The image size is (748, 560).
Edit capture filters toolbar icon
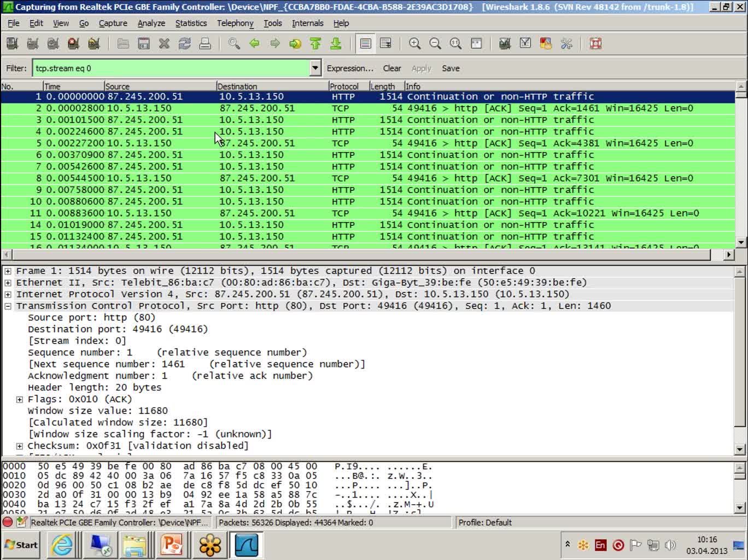(x=505, y=44)
